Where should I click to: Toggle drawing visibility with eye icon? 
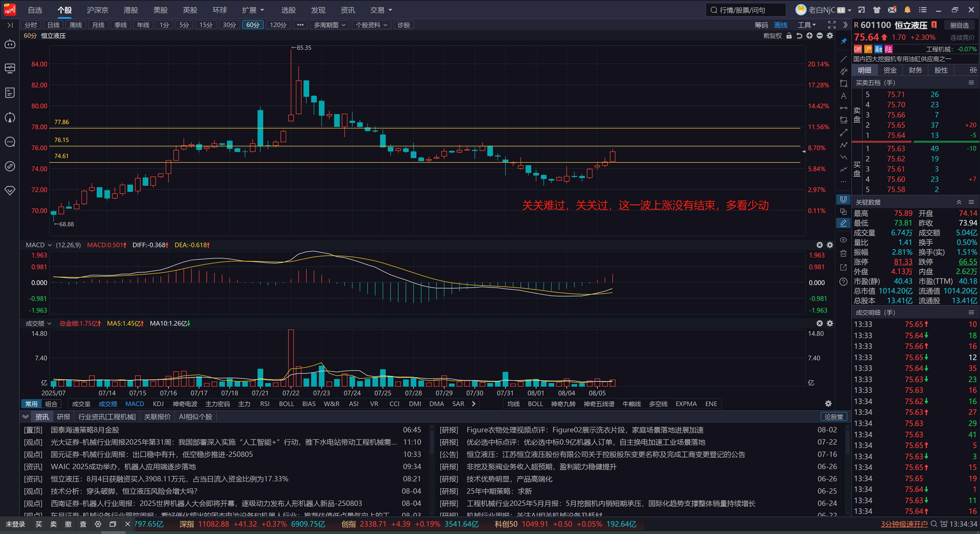coord(843,240)
